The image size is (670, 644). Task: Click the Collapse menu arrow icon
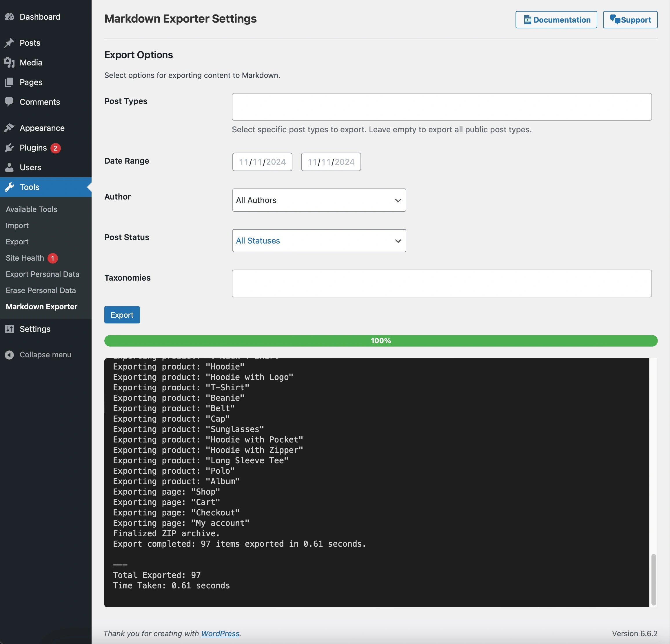[x=9, y=355]
